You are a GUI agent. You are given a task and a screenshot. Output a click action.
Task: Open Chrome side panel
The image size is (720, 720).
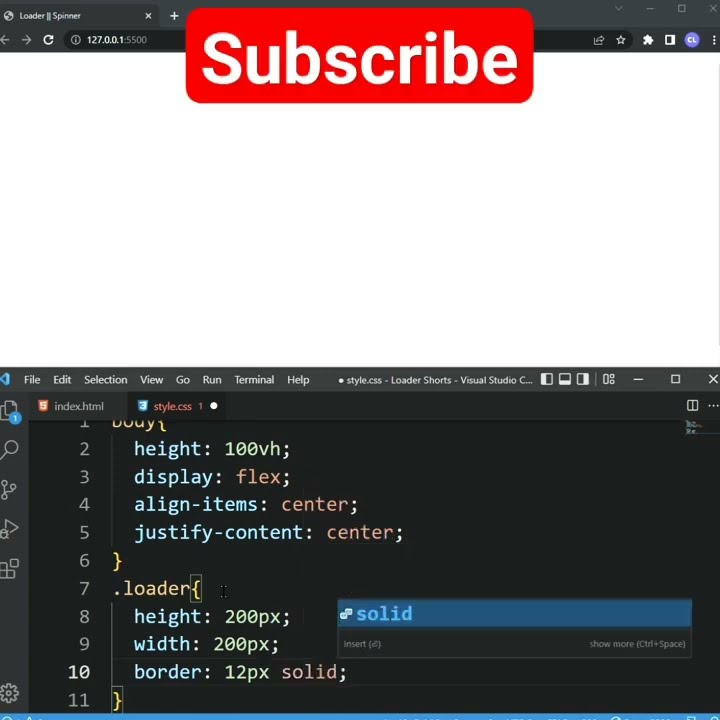coord(670,40)
